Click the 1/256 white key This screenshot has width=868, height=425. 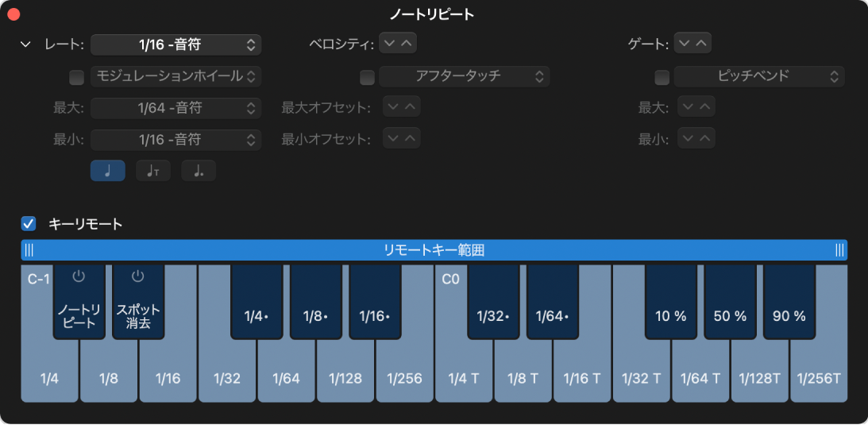[405, 378]
